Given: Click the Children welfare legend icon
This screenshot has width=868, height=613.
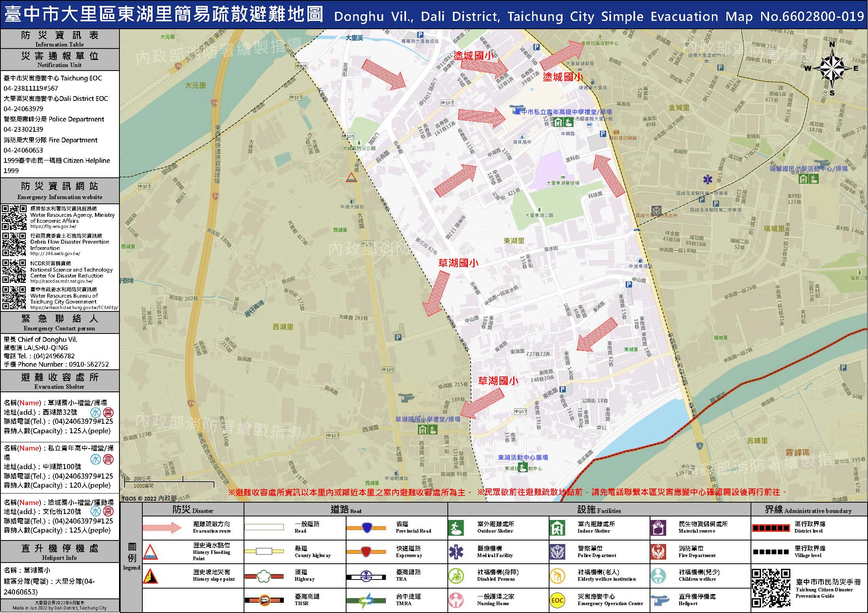Looking at the screenshot, I should (658, 576).
